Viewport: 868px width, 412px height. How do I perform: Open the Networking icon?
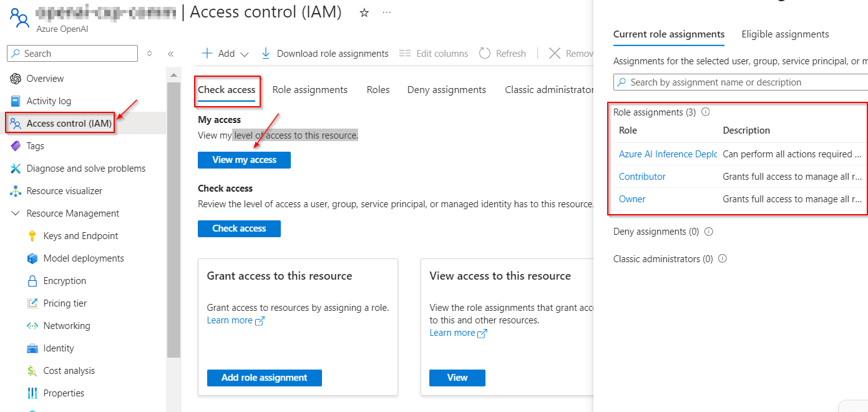(x=32, y=326)
